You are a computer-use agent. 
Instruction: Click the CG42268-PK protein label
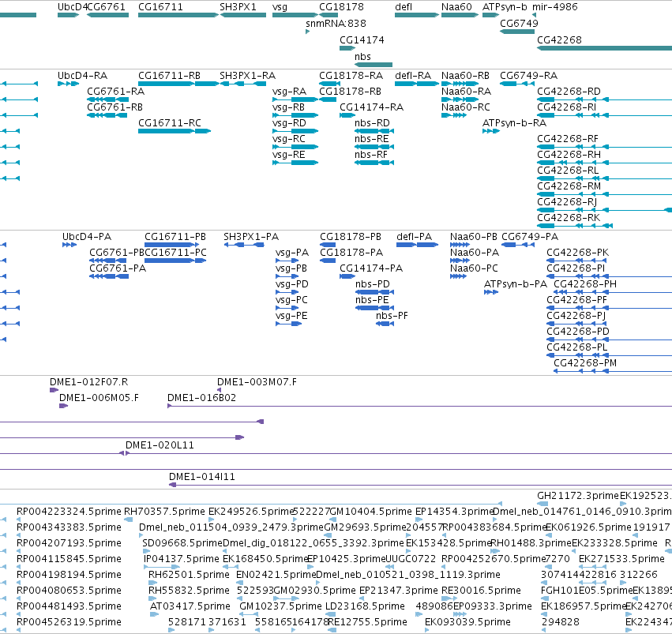[x=577, y=253]
